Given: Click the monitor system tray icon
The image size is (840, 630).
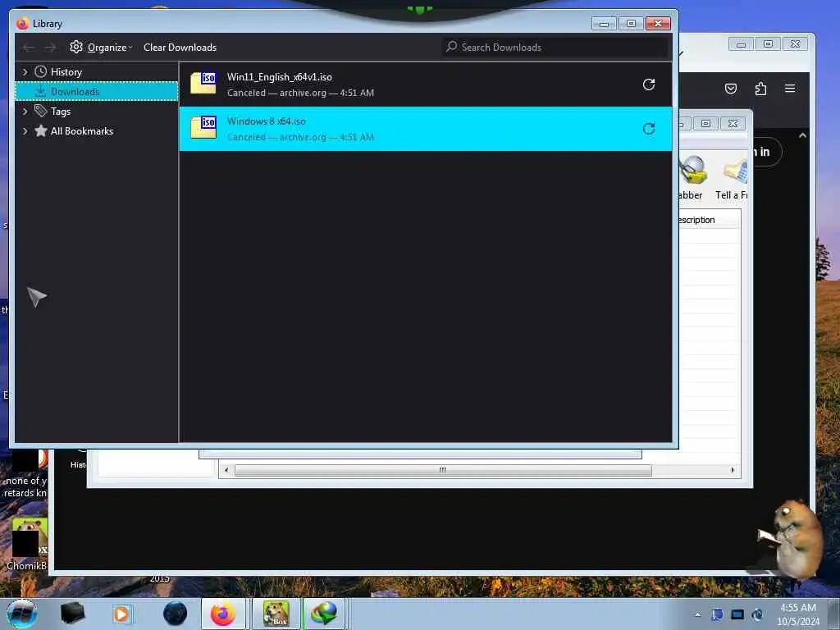Looking at the screenshot, I should click(737, 614).
